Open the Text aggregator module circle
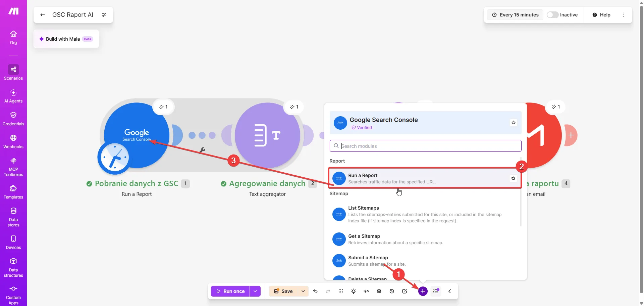Viewport: 644px width, 306px height. click(267, 135)
